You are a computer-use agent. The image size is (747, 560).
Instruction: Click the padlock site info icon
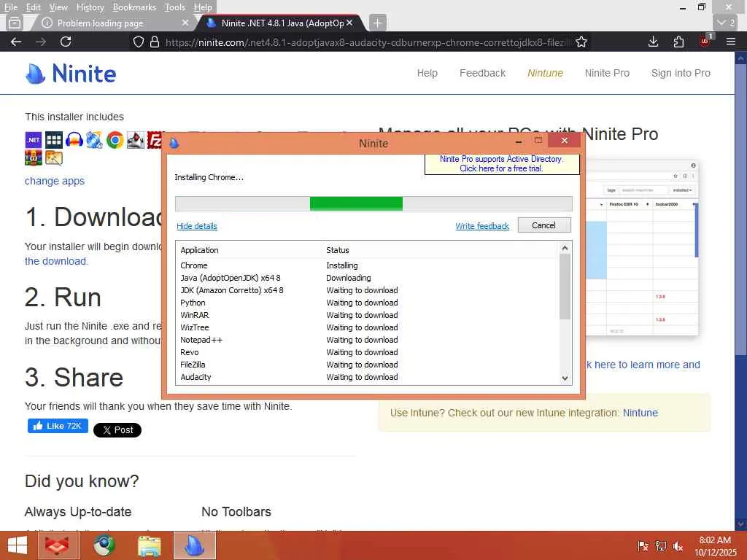pos(155,42)
